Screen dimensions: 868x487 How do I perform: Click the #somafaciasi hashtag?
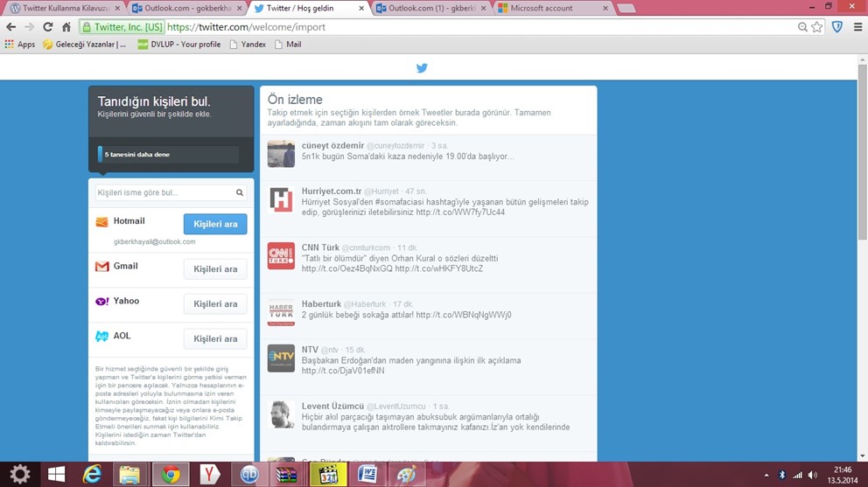(x=407, y=202)
